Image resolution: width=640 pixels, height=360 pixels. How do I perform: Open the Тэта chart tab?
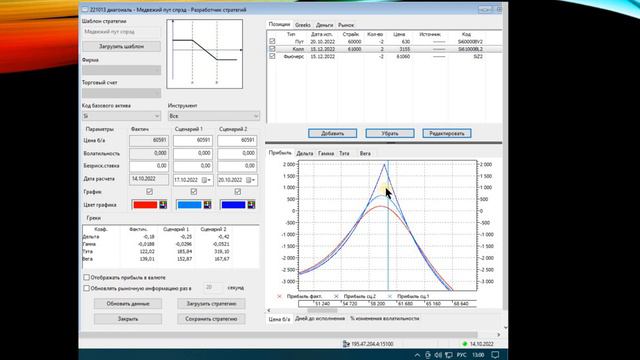344,153
